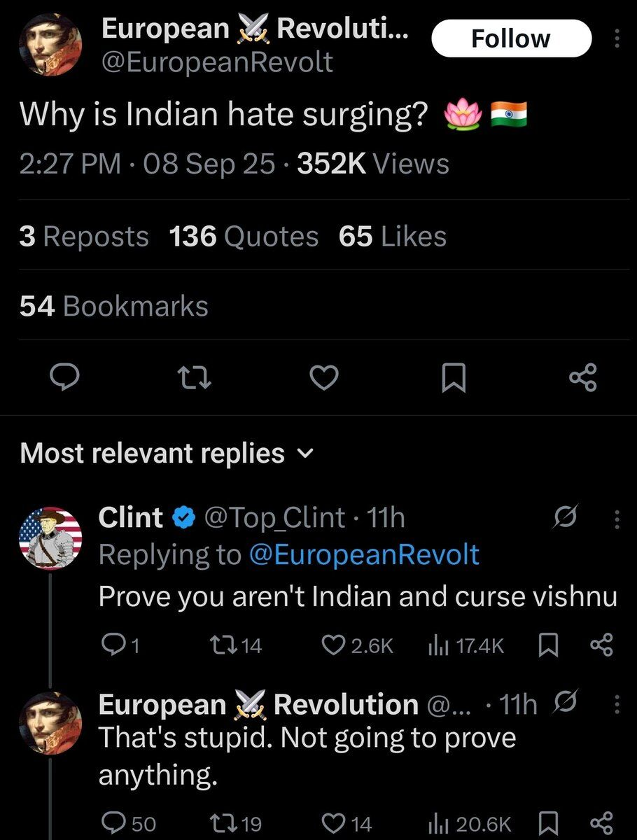Share Clint's reply
The image size is (637, 840).
tap(602, 645)
